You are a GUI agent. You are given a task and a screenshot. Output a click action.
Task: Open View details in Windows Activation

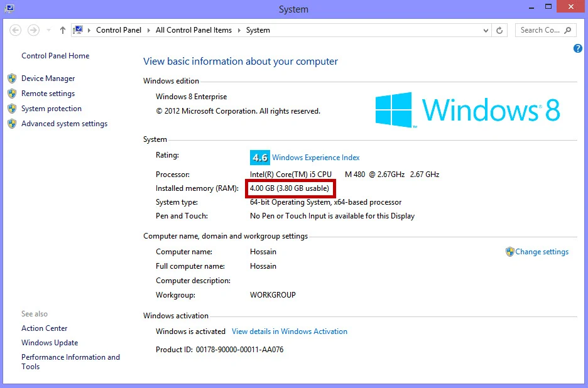click(290, 331)
